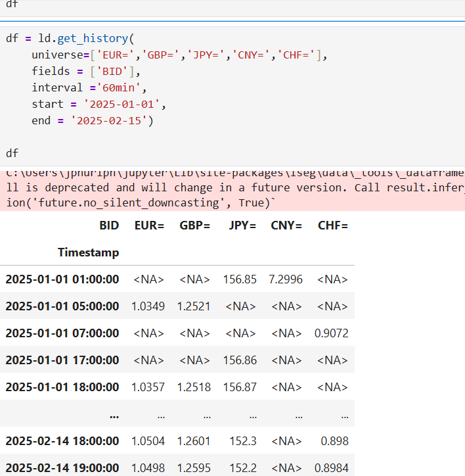465x476 pixels.
Task: Click the CHF= table column header
Action: [x=333, y=226]
